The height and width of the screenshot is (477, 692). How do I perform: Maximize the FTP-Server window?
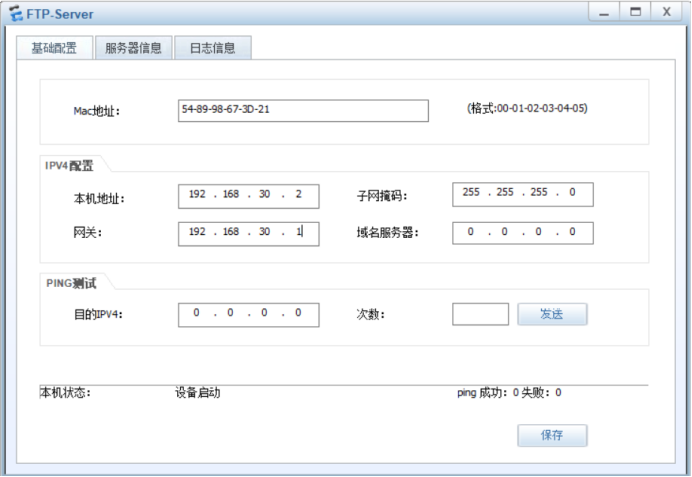[x=635, y=12]
